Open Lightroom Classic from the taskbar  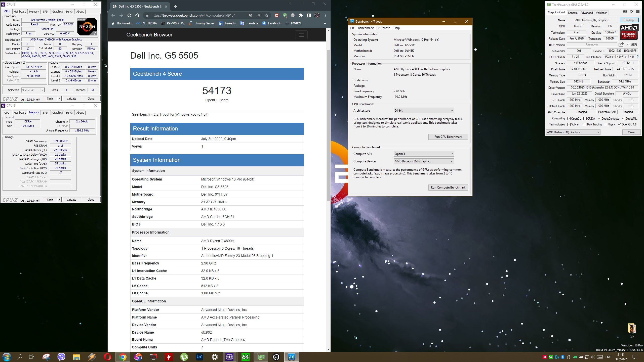pyautogui.click(x=199, y=357)
